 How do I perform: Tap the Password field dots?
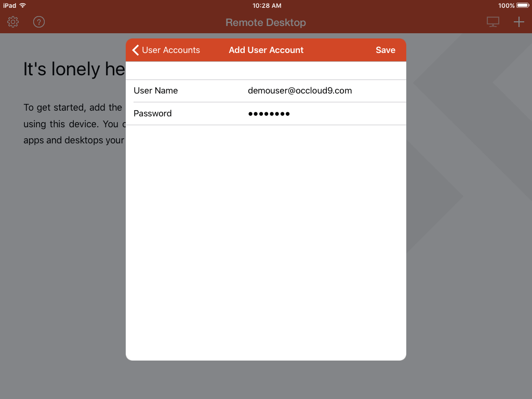coord(269,114)
